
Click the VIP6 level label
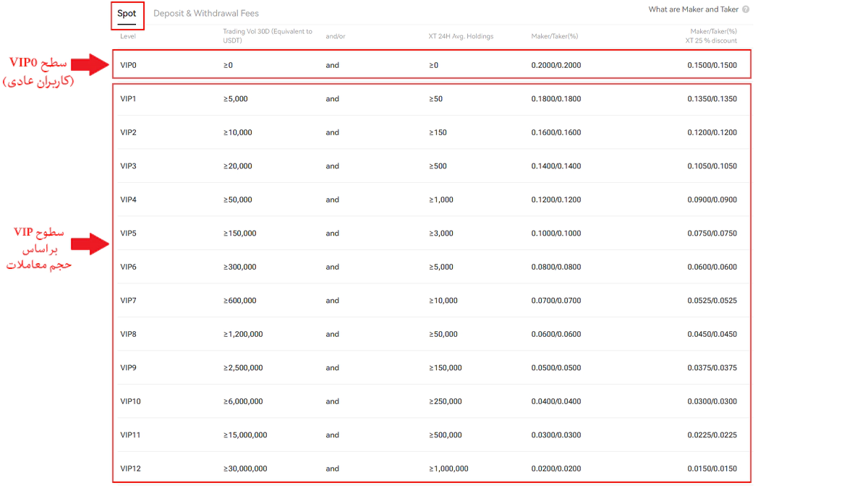128,267
